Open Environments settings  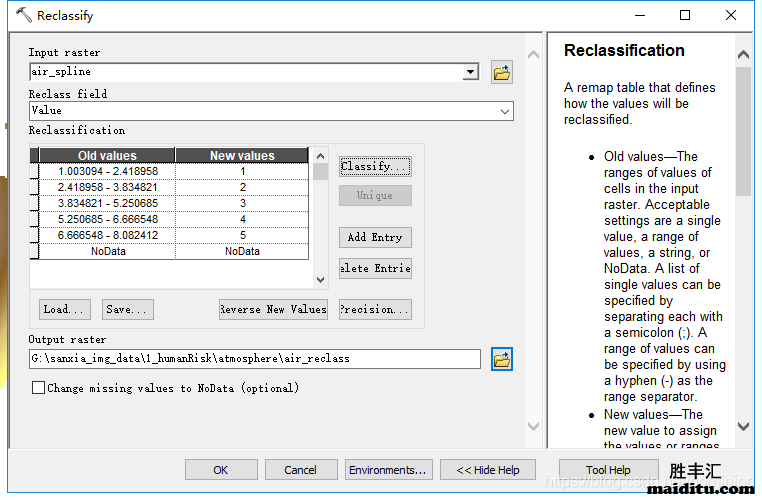(x=388, y=470)
